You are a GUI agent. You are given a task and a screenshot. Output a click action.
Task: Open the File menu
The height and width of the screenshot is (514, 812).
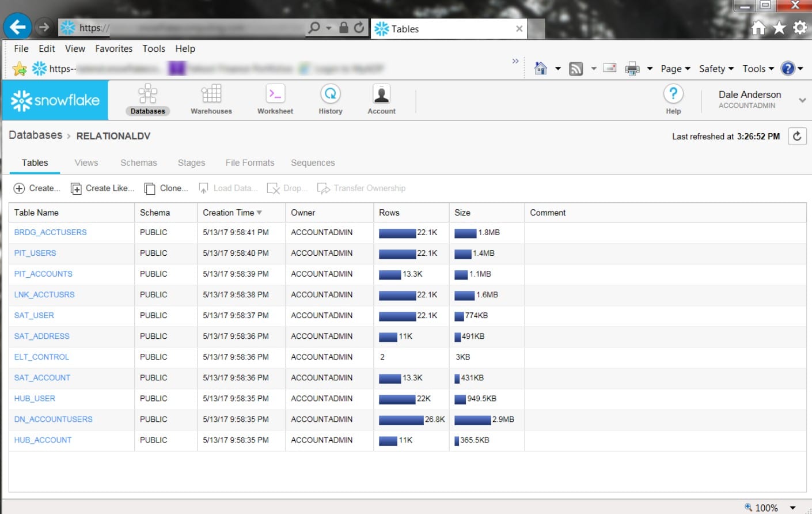point(21,49)
